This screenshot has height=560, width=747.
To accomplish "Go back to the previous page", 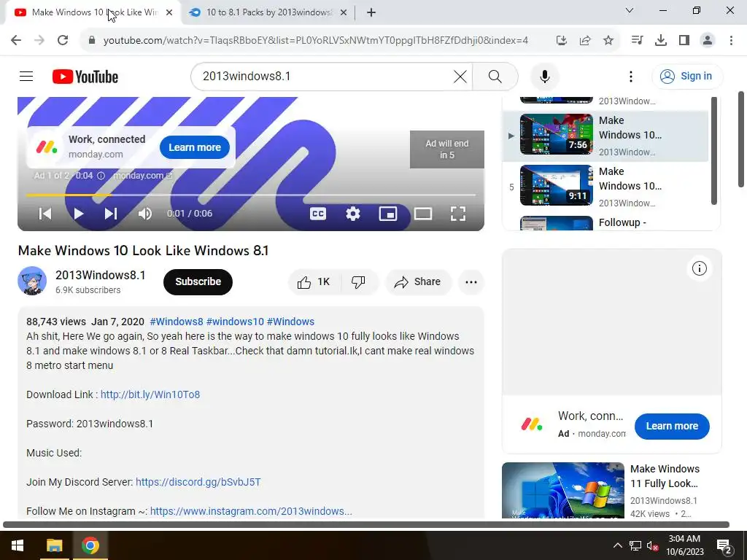I will pyautogui.click(x=16, y=40).
